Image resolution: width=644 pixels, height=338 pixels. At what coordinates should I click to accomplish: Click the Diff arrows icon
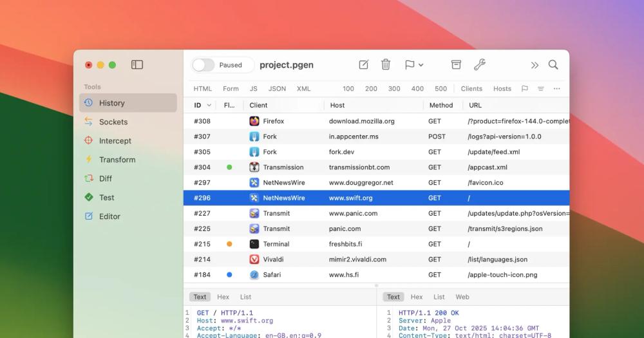[x=89, y=178]
